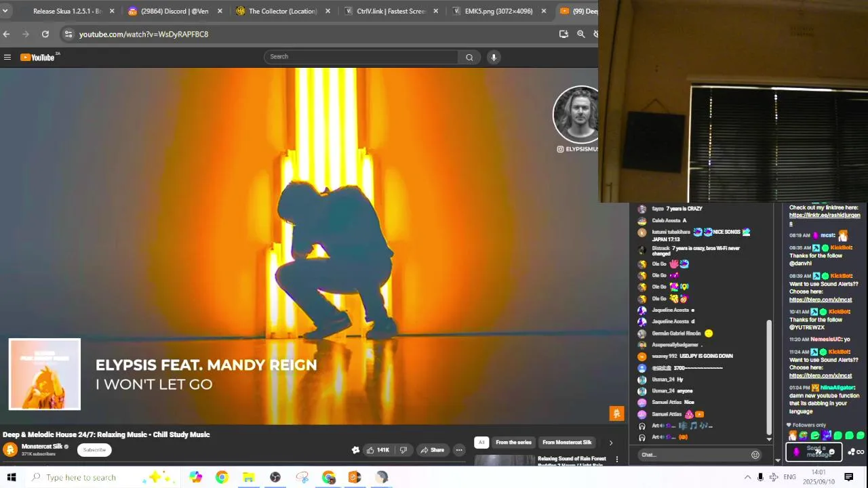Open File Explorer from the taskbar
The width and height of the screenshot is (868, 488).
coord(248,477)
